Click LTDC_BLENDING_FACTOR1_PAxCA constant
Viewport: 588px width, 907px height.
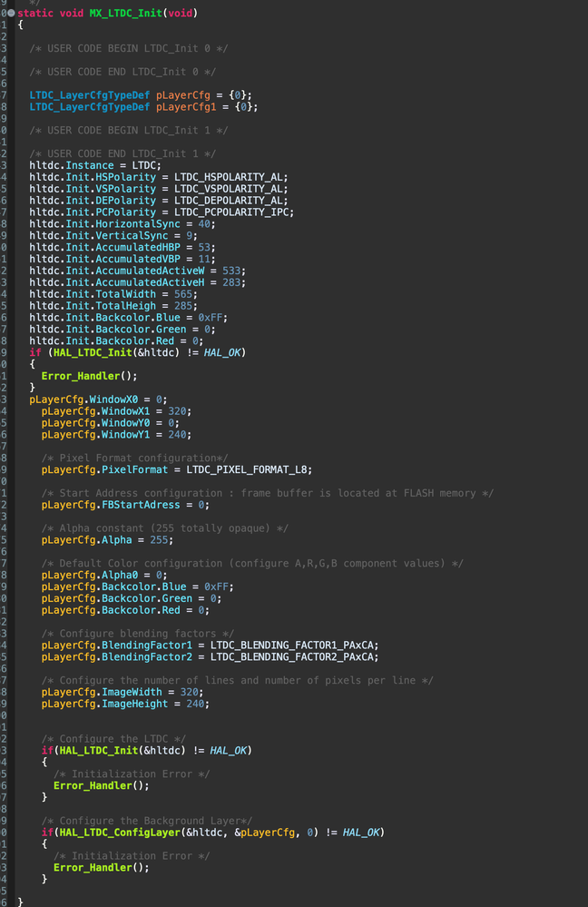pyautogui.click(x=294, y=645)
